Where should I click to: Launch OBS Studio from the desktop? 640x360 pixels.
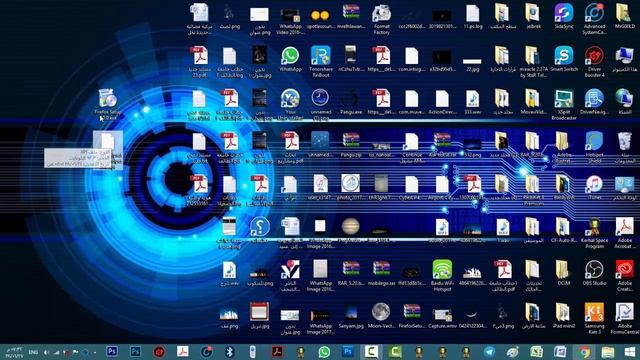point(594,273)
